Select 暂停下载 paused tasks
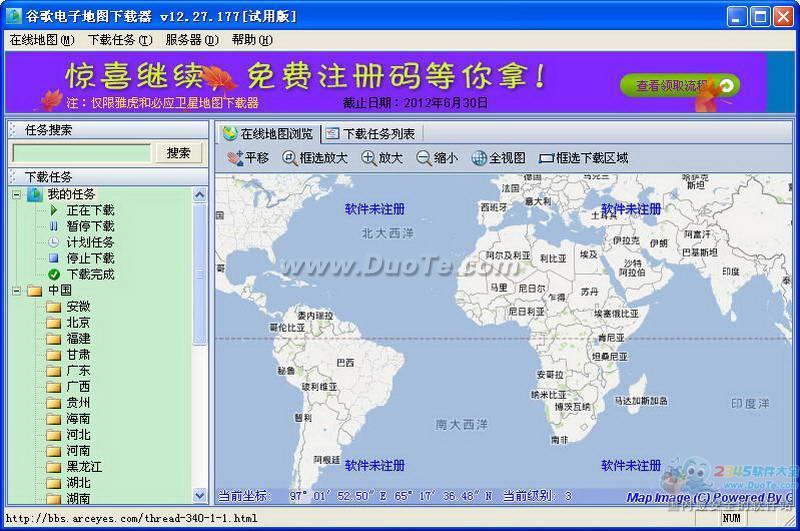Image resolution: width=800 pixels, height=531 pixels. (90, 226)
